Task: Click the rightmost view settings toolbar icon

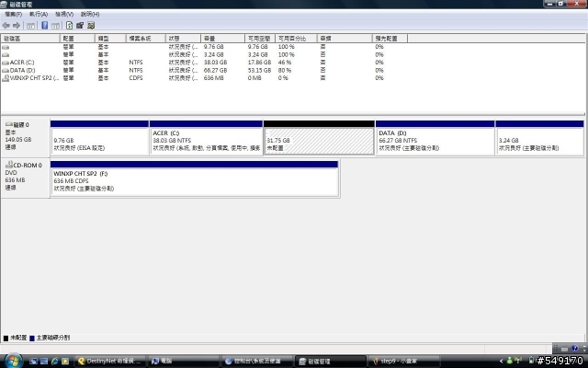Action: pos(91,26)
